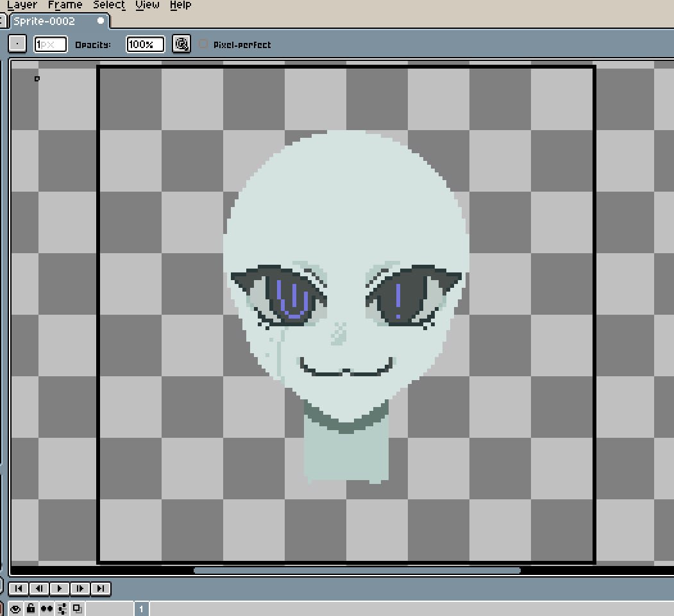The height and width of the screenshot is (616, 674).
Task: Click the Opacity 100% field
Action: (x=145, y=44)
